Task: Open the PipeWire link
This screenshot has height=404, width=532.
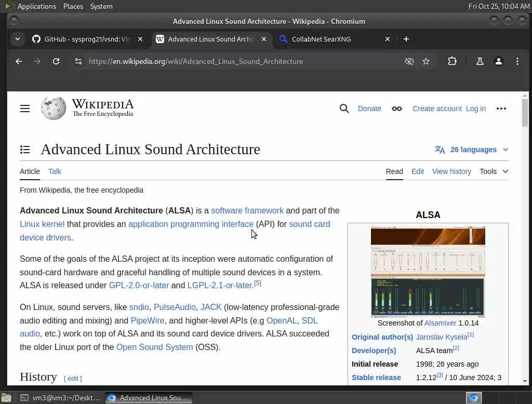Action: [x=147, y=320]
